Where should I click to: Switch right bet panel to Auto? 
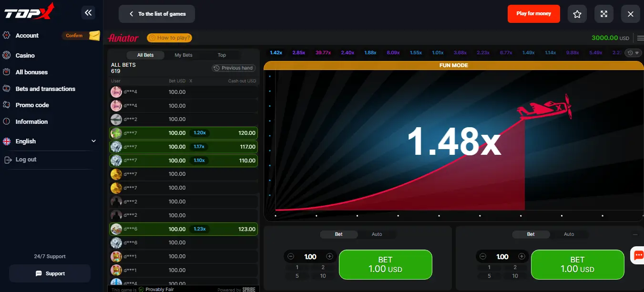[x=569, y=234]
